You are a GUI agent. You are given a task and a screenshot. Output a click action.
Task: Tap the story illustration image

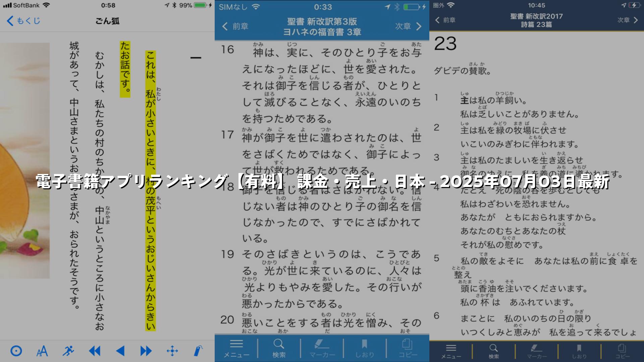(x=25, y=160)
